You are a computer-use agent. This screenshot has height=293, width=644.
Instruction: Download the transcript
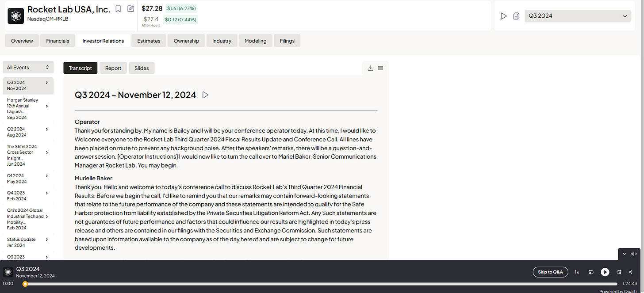371,68
